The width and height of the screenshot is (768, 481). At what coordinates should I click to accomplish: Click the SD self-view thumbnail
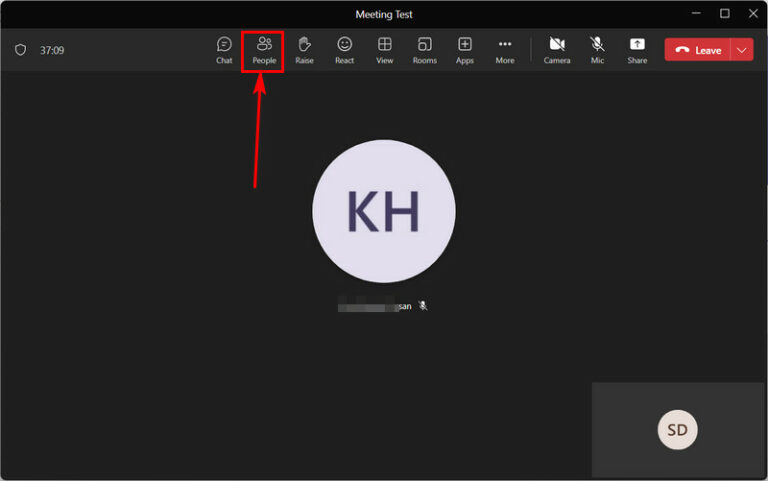click(678, 430)
